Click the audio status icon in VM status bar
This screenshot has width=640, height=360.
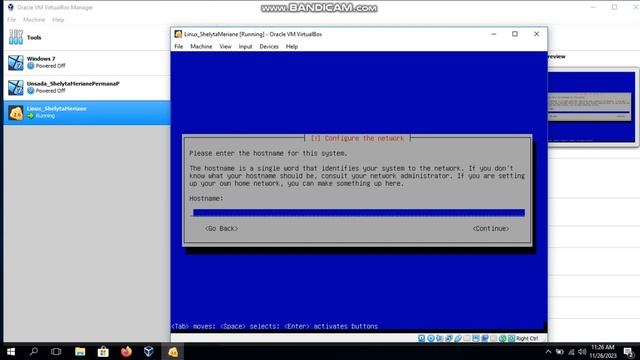point(439,338)
